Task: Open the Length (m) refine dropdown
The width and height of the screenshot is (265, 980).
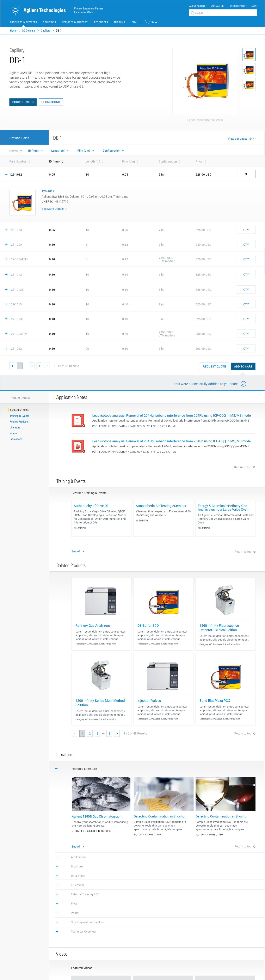Action: 60,151
